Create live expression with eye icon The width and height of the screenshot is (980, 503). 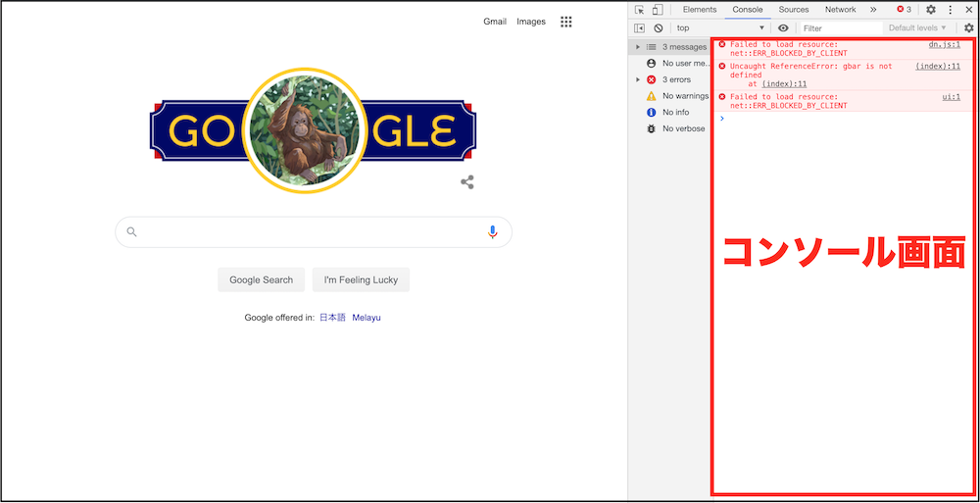(x=783, y=28)
